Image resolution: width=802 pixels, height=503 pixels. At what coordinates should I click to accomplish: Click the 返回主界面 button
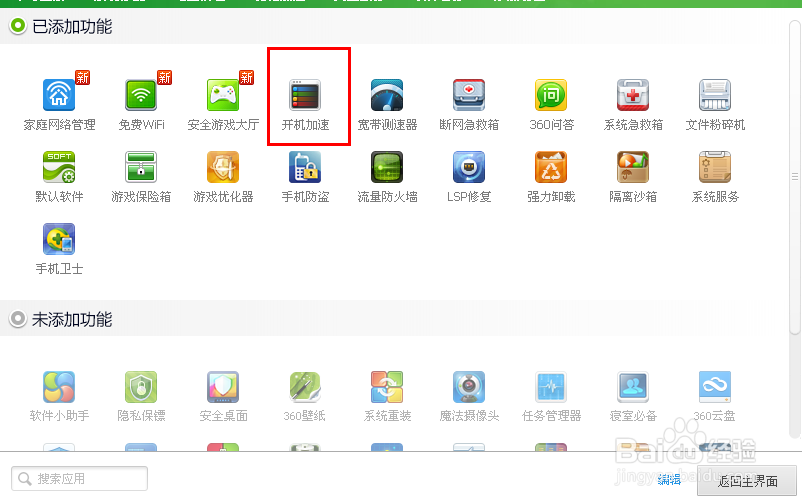(747, 481)
